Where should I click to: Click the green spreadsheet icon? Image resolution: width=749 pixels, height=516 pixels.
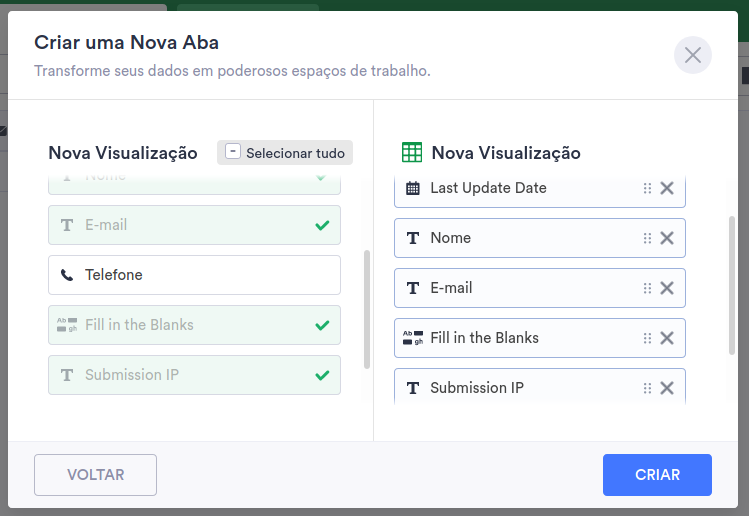[411, 152]
